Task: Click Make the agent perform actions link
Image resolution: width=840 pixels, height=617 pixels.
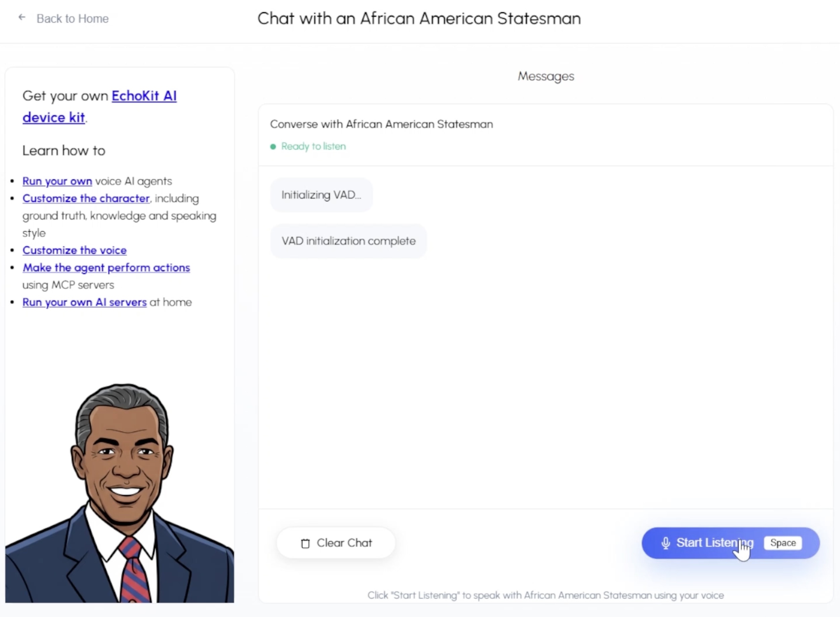Action: pyautogui.click(x=106, y=268)
